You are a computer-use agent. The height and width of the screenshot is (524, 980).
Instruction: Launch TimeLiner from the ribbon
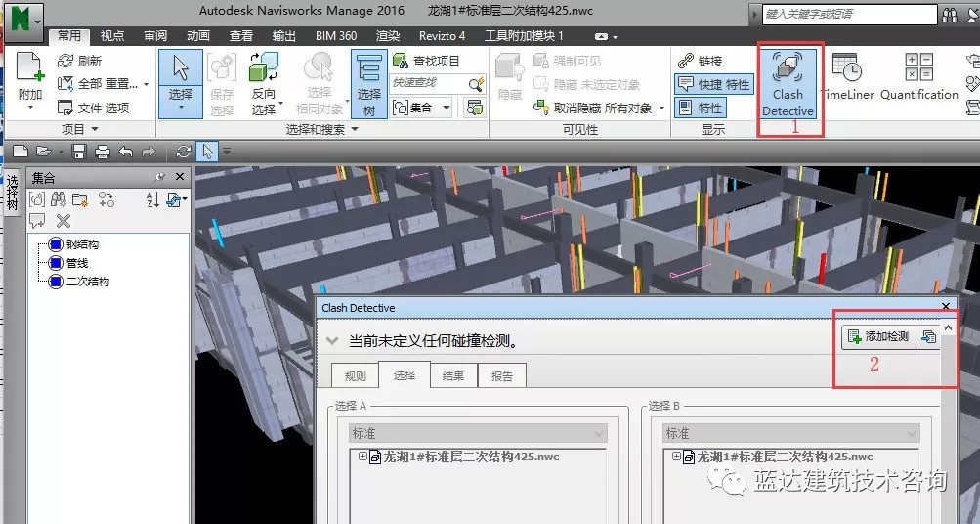846,78
